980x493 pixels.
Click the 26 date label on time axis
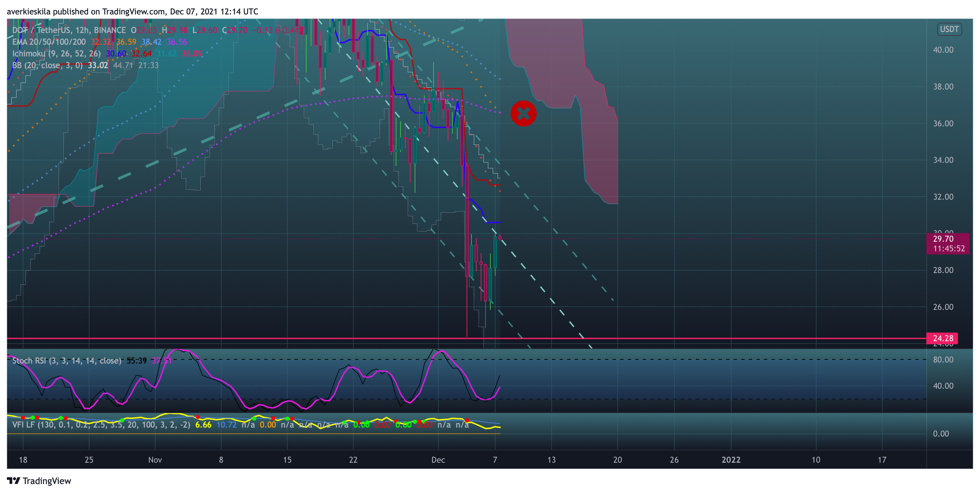pos(674,460)
